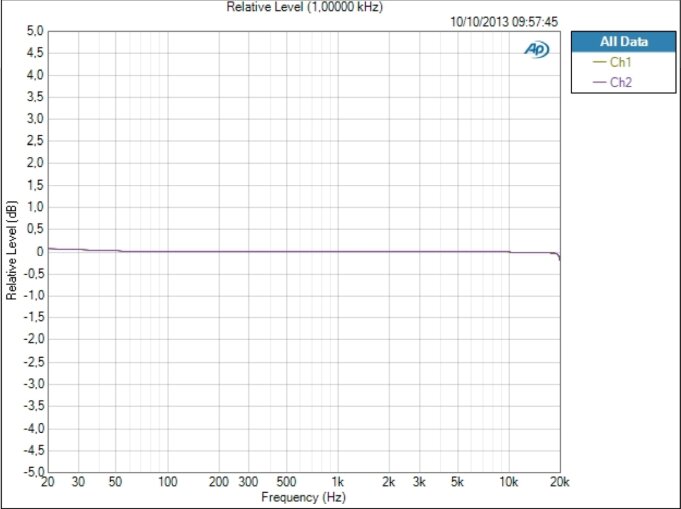Click the 10k frequency axis label

[x=509, y=482]
